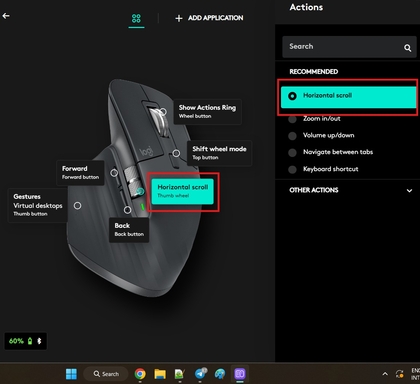Open the all-applications grid icon tab

pyautogui.click(x=136, y=18)
